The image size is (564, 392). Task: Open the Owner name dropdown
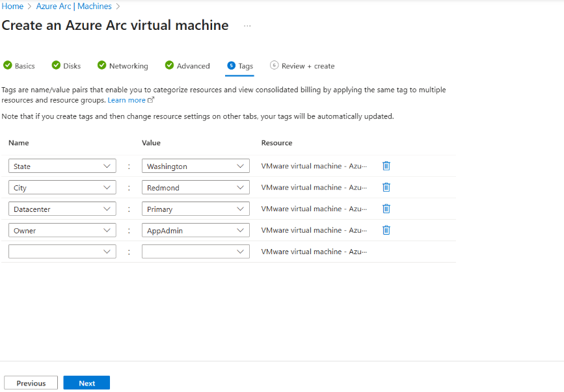[107, 231]
